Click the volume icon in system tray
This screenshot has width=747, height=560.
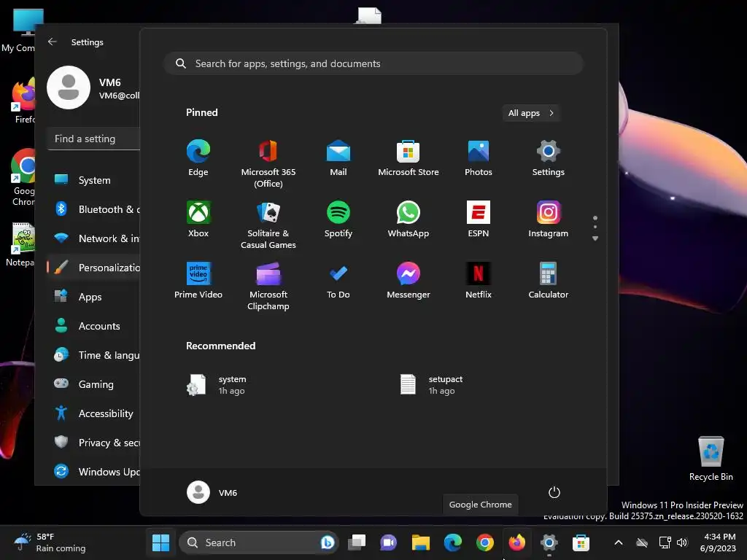[x=683, y=542]
